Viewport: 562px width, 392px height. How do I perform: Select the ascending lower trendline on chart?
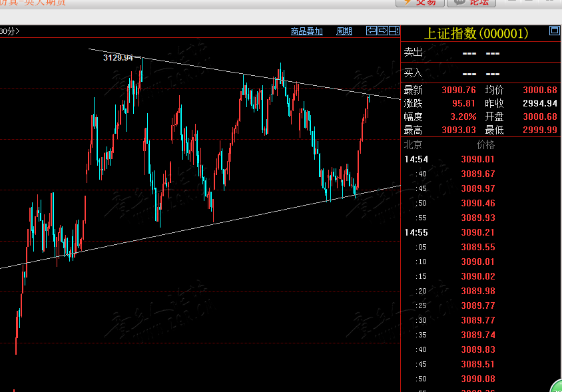[x=200, y=227]
